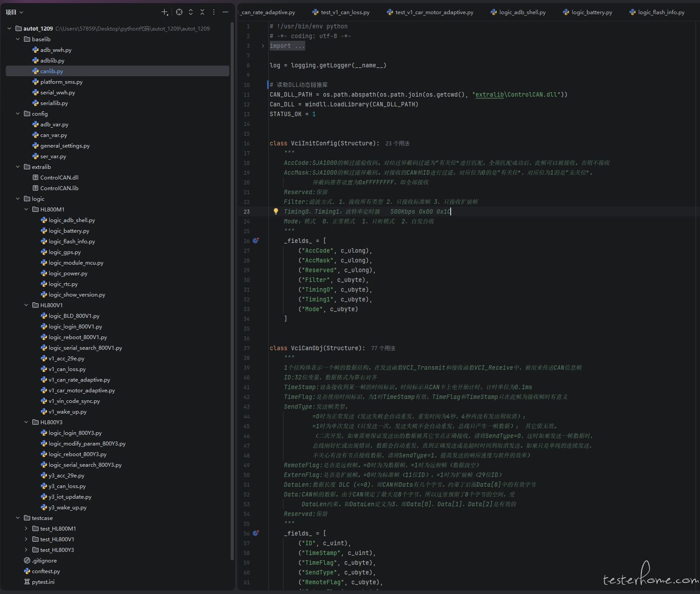Click the collapse all tree icon
The image size is (700, 594).
click(202, 12)
